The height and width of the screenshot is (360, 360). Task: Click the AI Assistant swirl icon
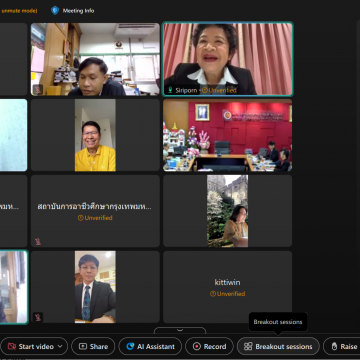pyautogui.click(x=130, y=346)
